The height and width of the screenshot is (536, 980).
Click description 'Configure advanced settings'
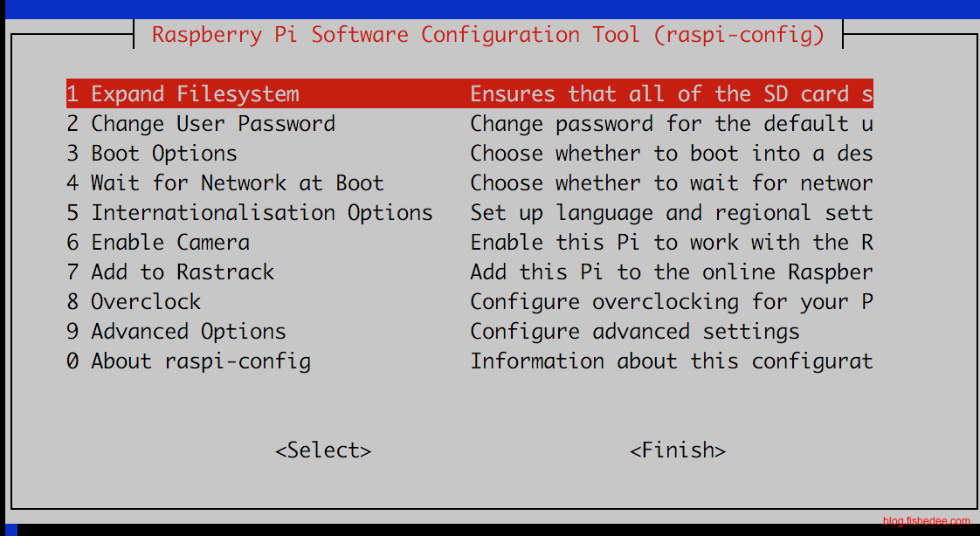[635, 332]
